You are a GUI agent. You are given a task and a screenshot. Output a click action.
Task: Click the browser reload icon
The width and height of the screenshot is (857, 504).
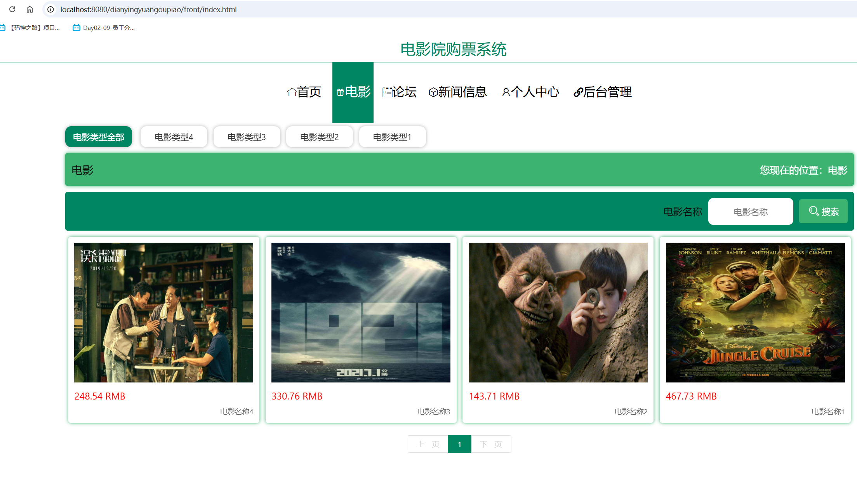point(12,9)
